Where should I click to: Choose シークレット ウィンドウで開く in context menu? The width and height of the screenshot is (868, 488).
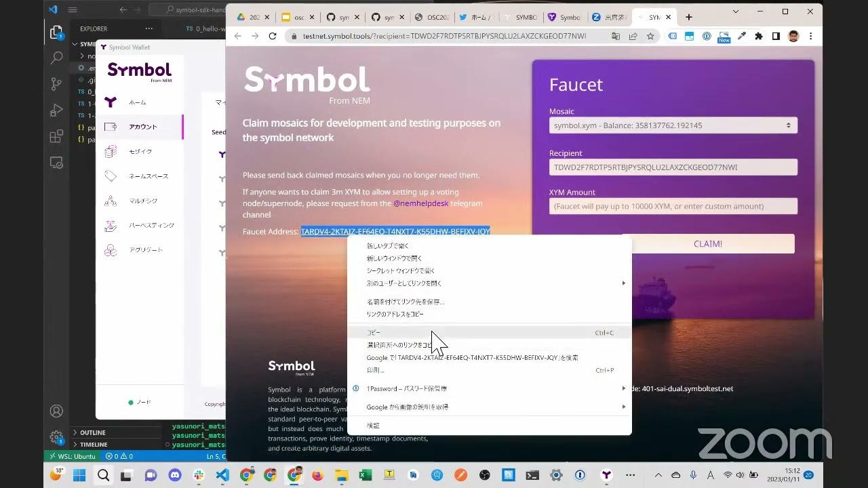coord(490,270)
